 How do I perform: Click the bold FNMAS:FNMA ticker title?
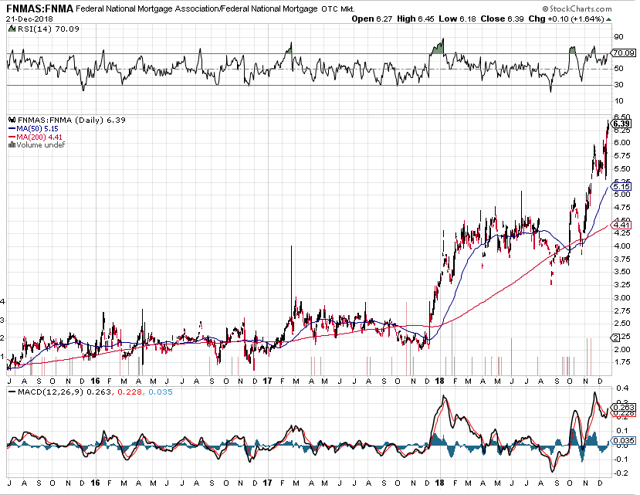tap(40, 8)
